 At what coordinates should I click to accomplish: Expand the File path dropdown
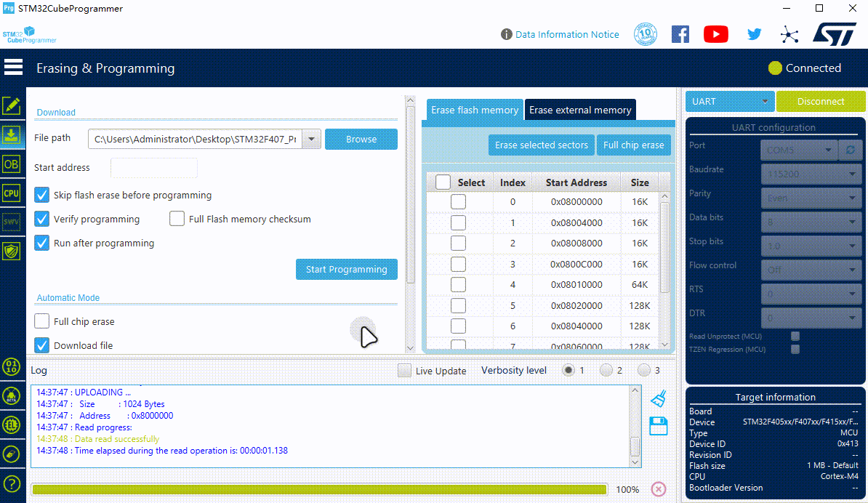click(311, 139)
